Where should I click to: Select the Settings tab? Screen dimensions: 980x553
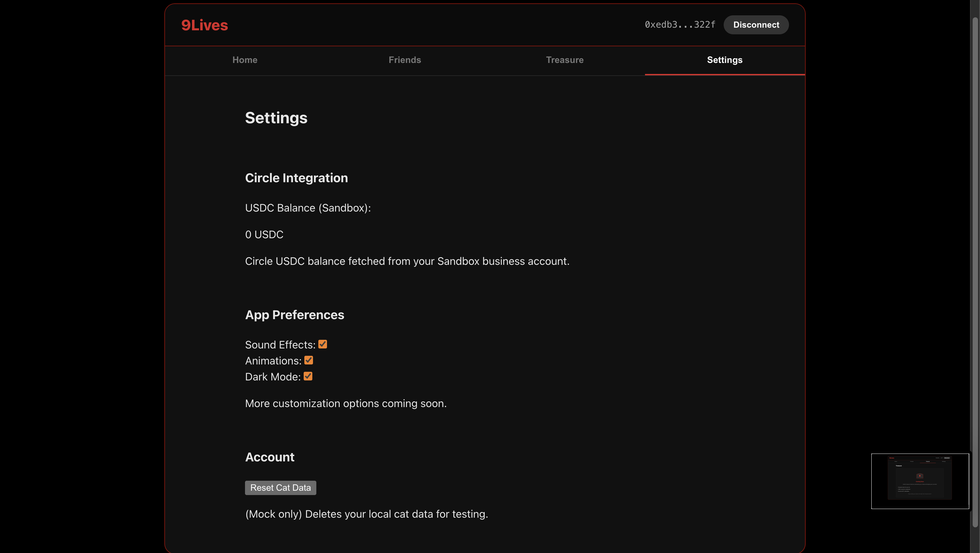pos(724,60)
